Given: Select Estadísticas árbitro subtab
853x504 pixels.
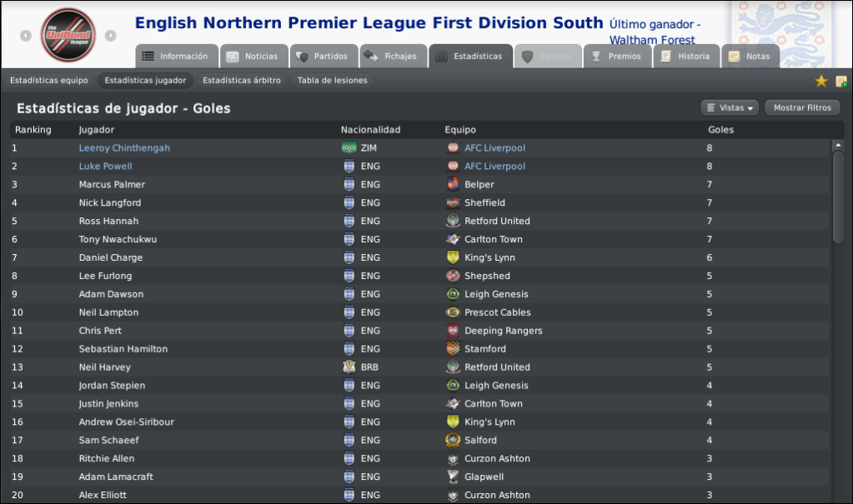Looking at the screenshot, I should pos(242,80).
